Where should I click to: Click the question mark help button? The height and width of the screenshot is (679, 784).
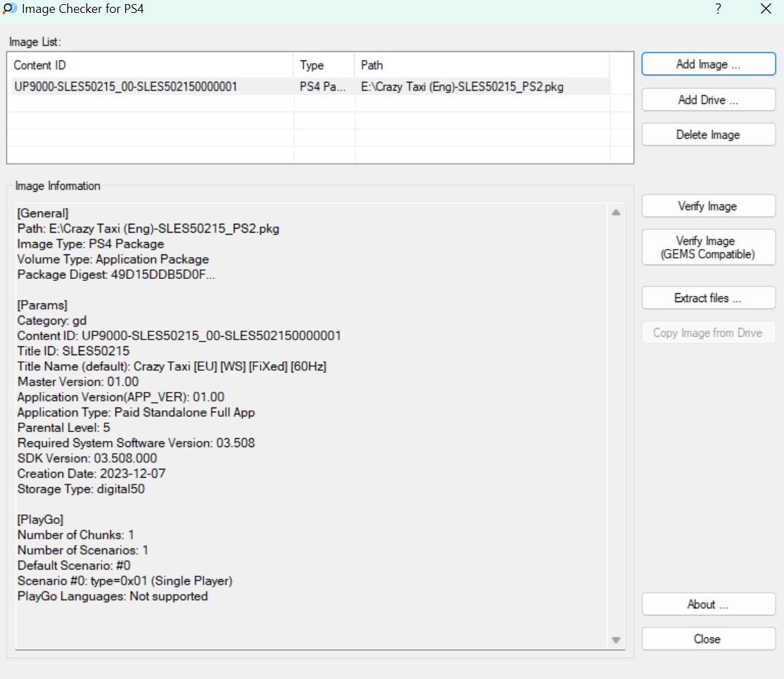point(718,10)
